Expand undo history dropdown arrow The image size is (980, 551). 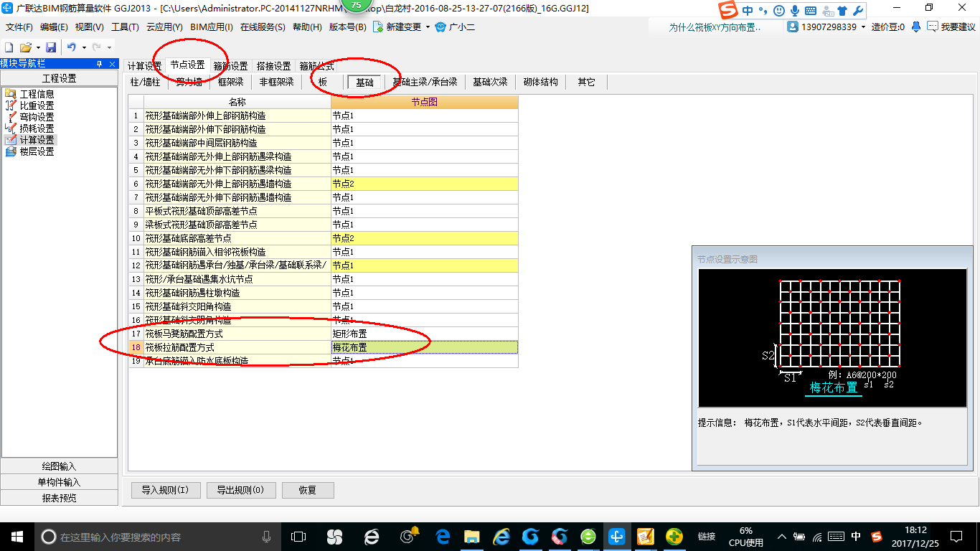83,47
